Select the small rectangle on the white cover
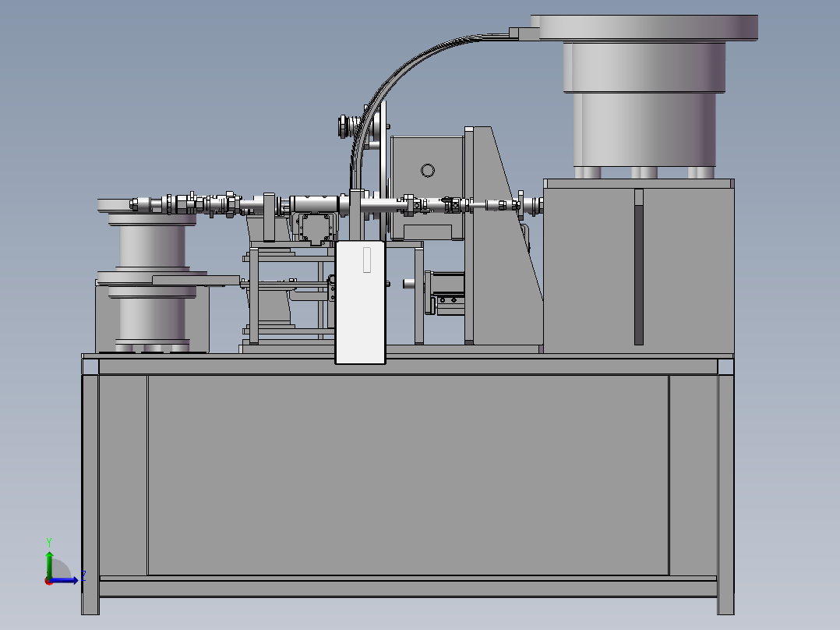840x630 pixels. pyautogui.click(x=367, y=260)
